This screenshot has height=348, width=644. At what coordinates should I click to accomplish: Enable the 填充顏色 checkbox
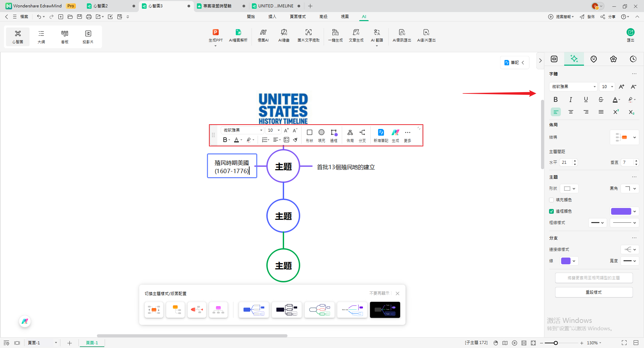pos(551,200)
